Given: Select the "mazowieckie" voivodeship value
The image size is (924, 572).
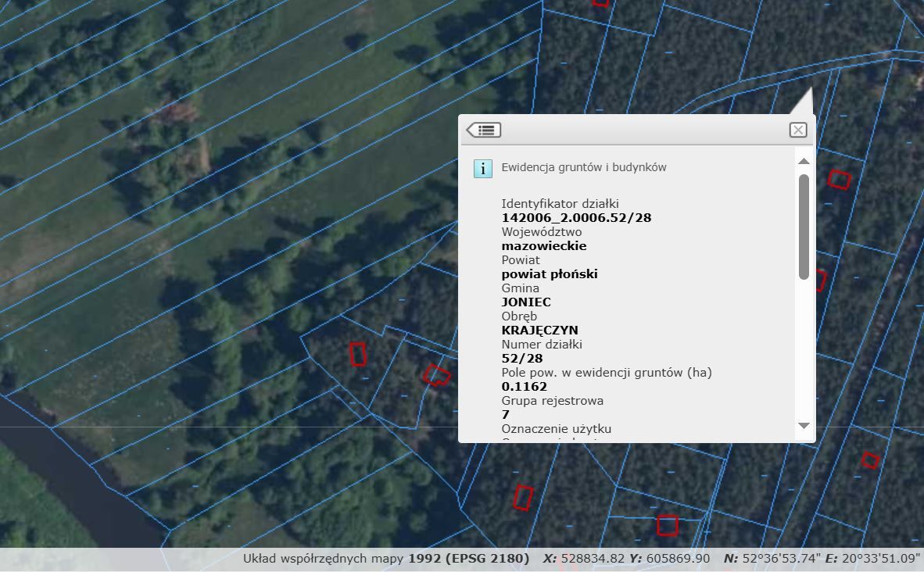Looking at the screenshot, I should (544, 246).
